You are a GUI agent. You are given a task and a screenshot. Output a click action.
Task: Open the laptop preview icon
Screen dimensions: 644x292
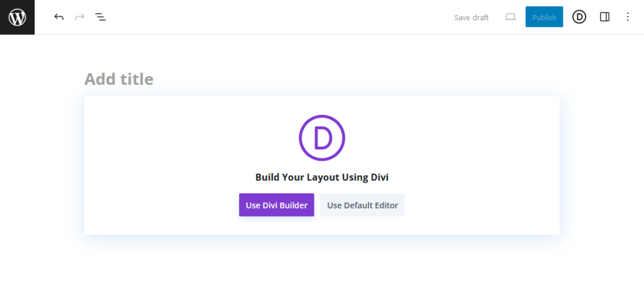(x=511, y=17)
